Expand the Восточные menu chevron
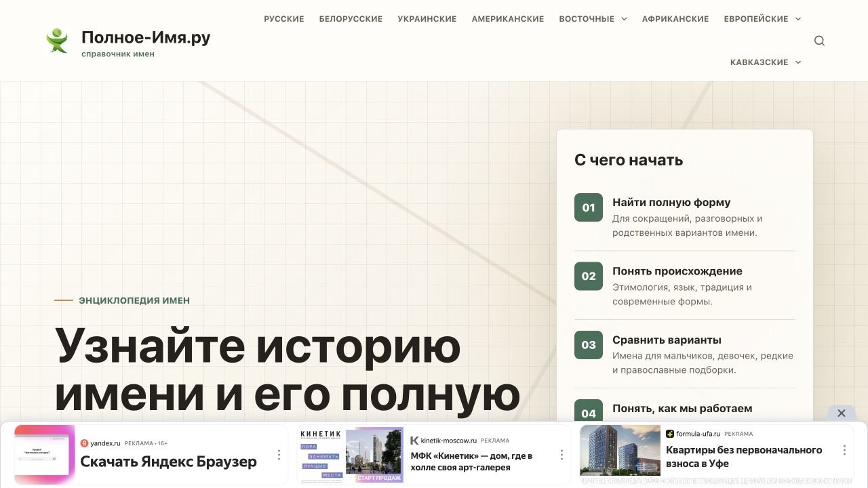This screenshot has height=488, width=868. [624, 19]
